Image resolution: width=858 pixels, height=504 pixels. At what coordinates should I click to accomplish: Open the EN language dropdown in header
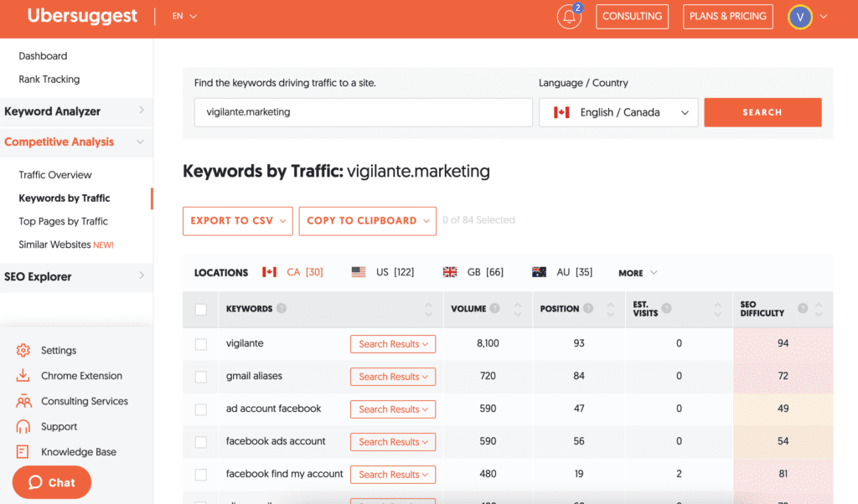[184, 17]
